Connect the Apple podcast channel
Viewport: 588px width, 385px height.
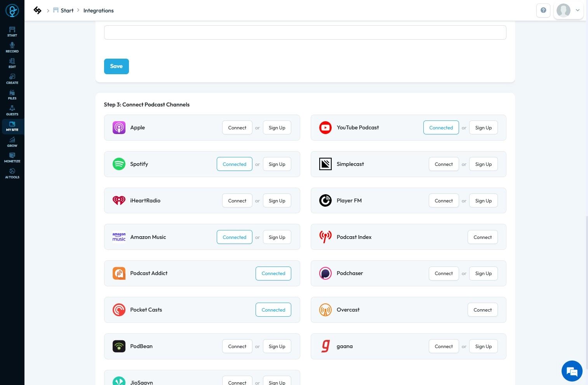[237, 128]
